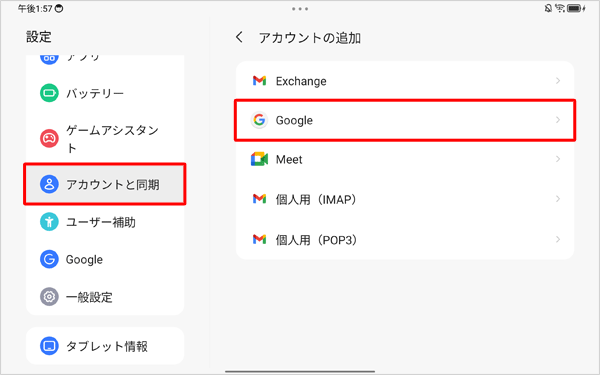Click the 設定 title text
This screenshot has width=600, height=375.
click(39, 37)
